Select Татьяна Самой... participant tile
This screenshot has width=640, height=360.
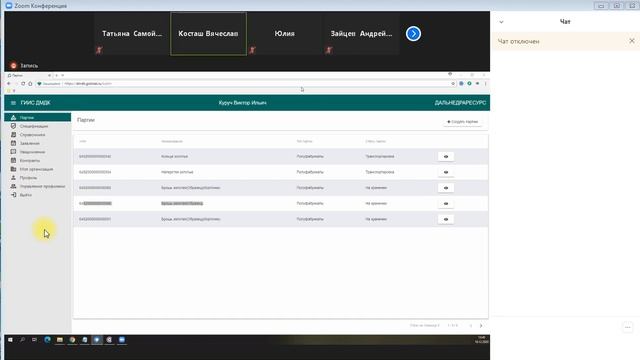[x=131, y=33]
